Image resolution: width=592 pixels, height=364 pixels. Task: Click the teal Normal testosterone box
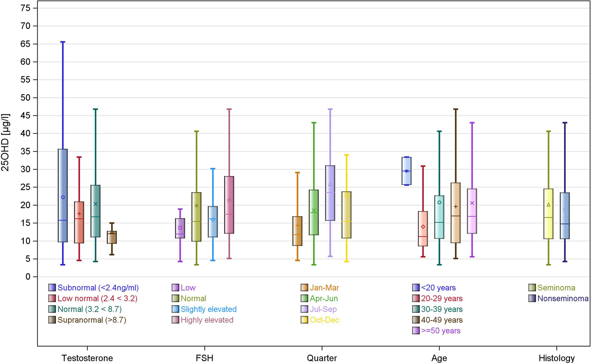[96, 211]
